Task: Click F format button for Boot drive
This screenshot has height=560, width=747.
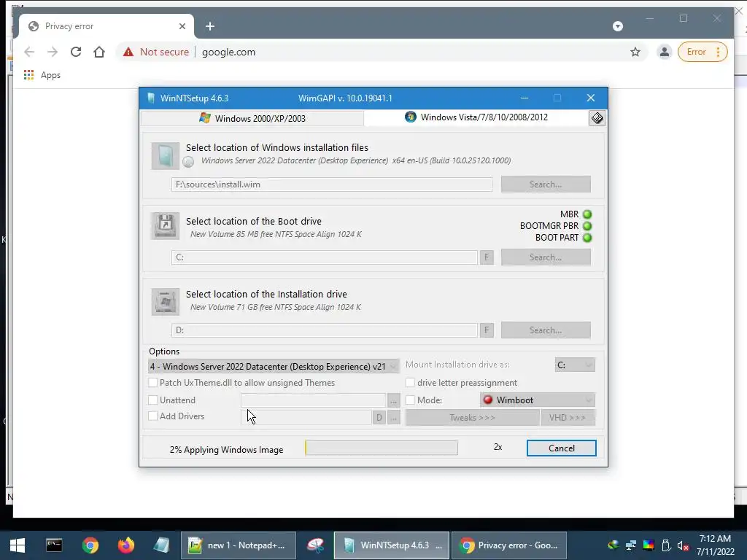Action: [x=487, y=257]
